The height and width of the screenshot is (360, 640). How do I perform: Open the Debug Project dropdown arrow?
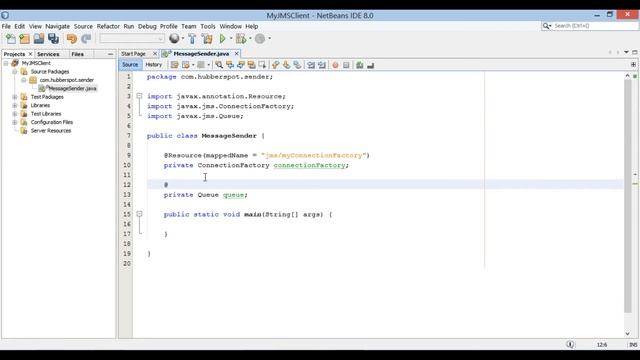click(250, 38)
